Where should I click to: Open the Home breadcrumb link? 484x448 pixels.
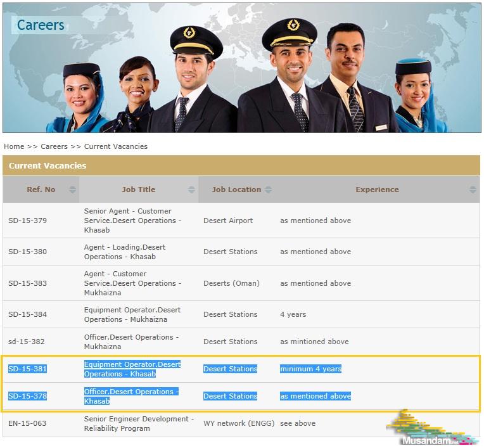[14, 146]
